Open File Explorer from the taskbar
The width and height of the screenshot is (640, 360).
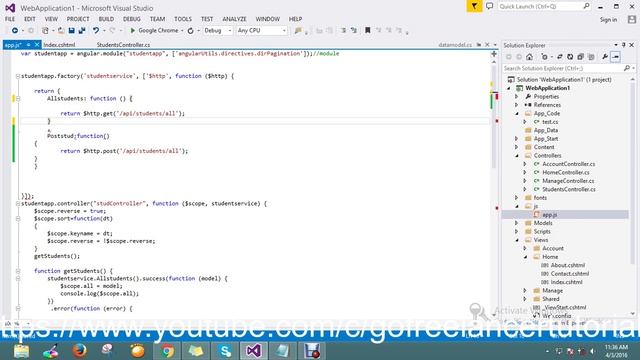21,351
